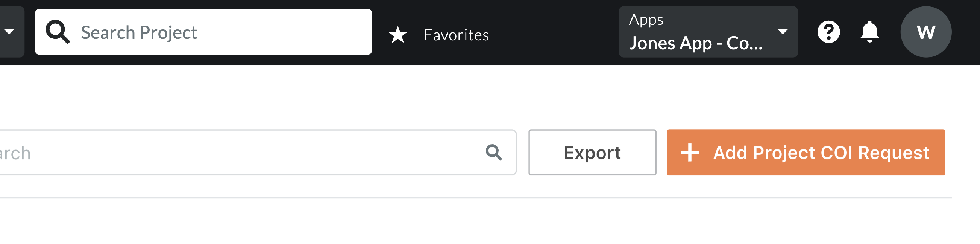The width and height of the screenshot is (980, 244).
Task: Click the Search Project placeholder text
Action: [x=139, y=33]
